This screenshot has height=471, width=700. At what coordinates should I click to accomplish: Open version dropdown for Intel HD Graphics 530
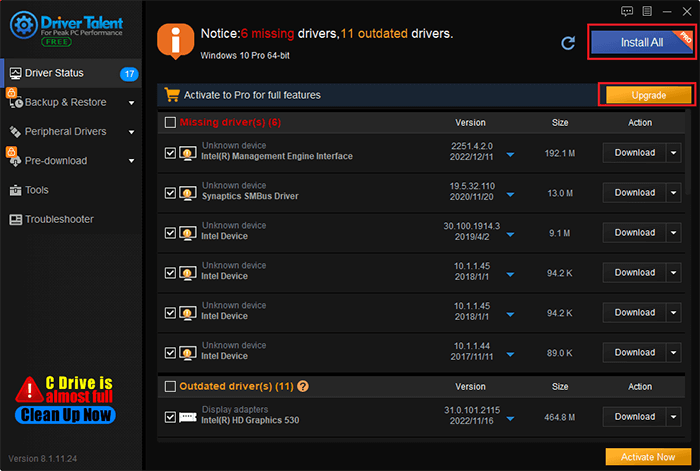click(x=510, y=419)
